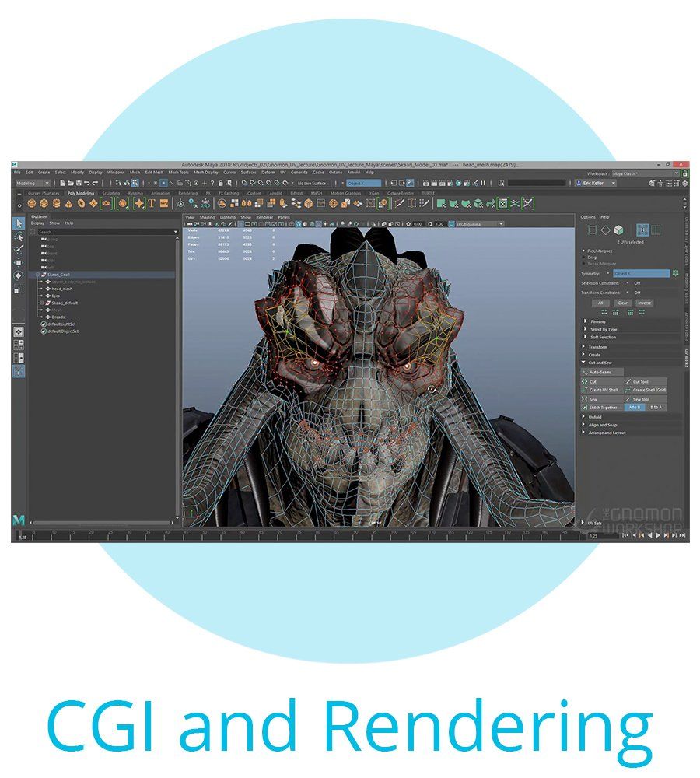
Task: Click the edge diamond selection mode icon
Action: pos(605,230)
